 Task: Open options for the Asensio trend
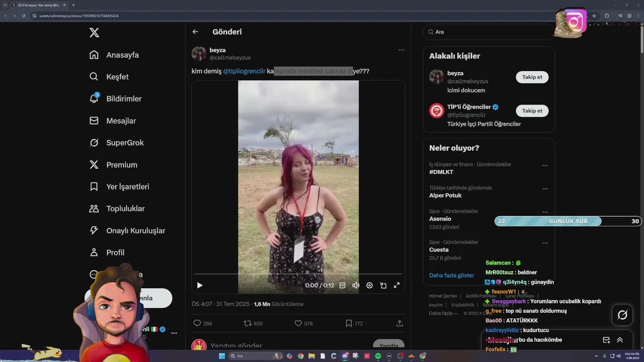tap(545, 212)
